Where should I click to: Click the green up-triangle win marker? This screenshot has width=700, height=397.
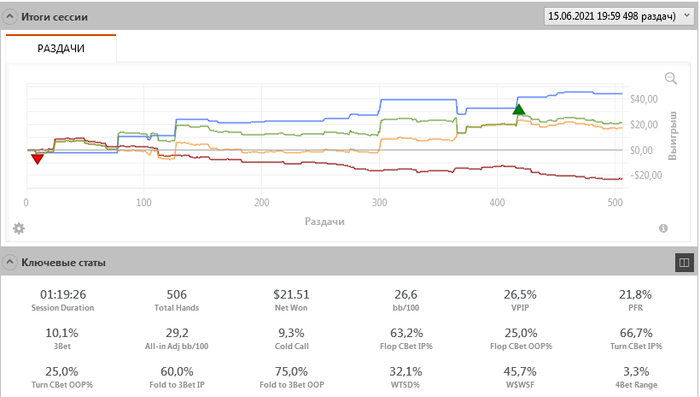click(x=519, y=109)
